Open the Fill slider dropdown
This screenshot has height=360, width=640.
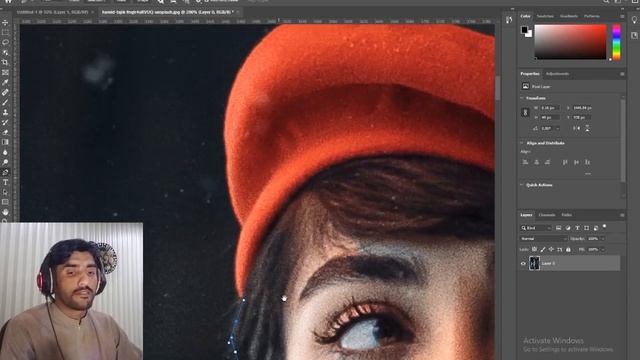tap(603, 249)
